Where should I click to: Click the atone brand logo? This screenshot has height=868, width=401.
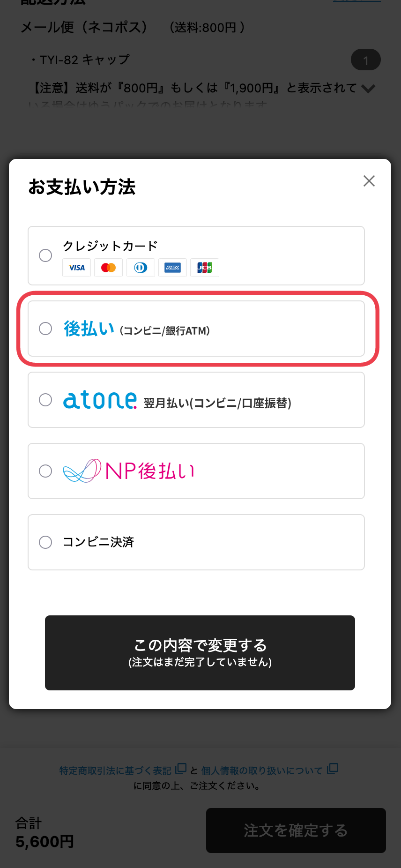(x=100, y=400)
